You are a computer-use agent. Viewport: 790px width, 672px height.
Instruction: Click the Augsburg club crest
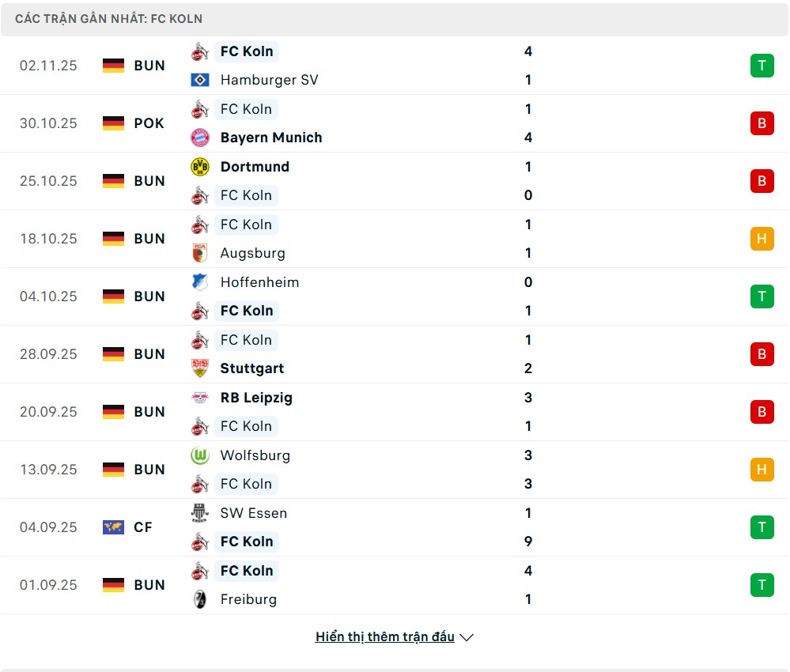pos(200,253)
